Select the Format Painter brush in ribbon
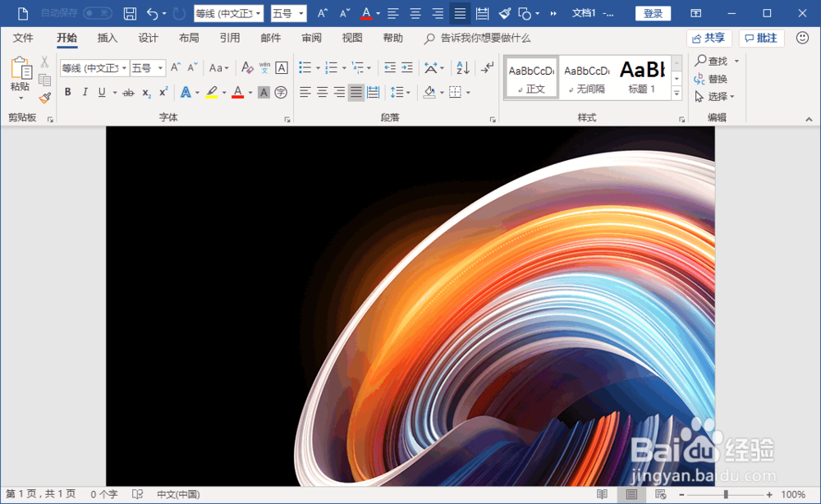This screenshot has height=504, width=821. pos(44,98)
